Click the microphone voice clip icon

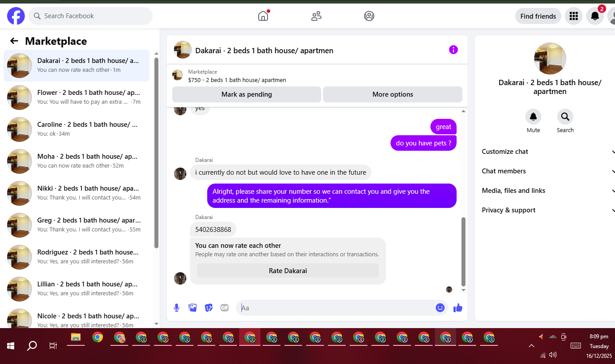pos(177,308)
